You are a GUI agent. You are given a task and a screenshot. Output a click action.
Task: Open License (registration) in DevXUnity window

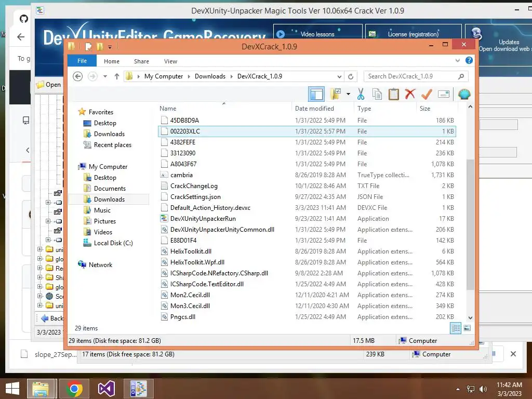(413, 34)
